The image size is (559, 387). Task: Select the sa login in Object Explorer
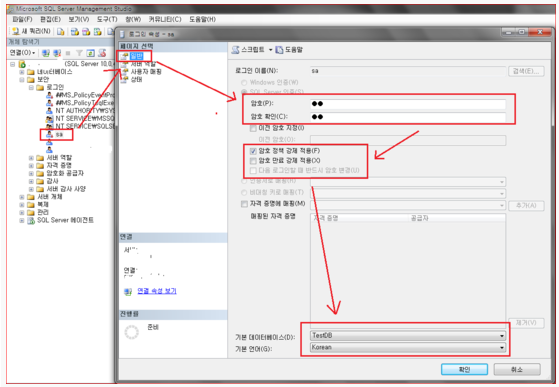59,135
